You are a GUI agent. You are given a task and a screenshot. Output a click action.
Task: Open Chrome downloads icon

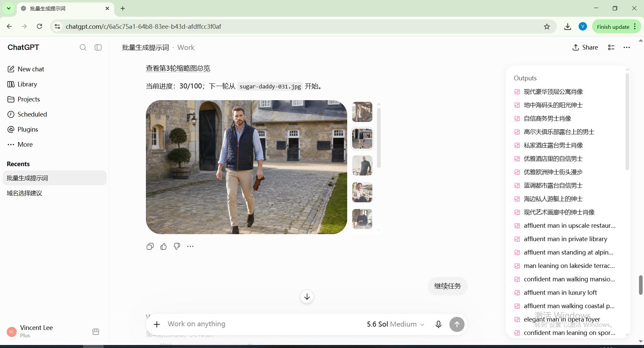(x=568, y=27)
